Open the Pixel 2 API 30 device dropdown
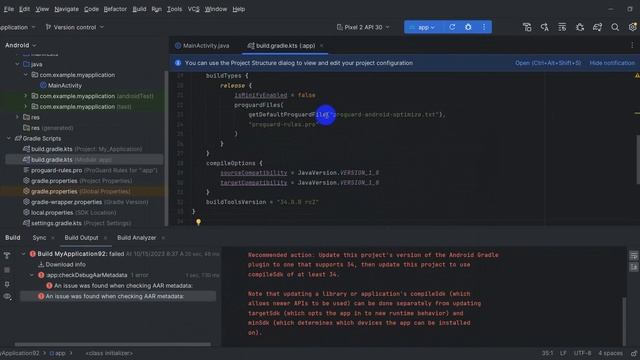This screenshot has width=640, height=360. tap(363, 27)
